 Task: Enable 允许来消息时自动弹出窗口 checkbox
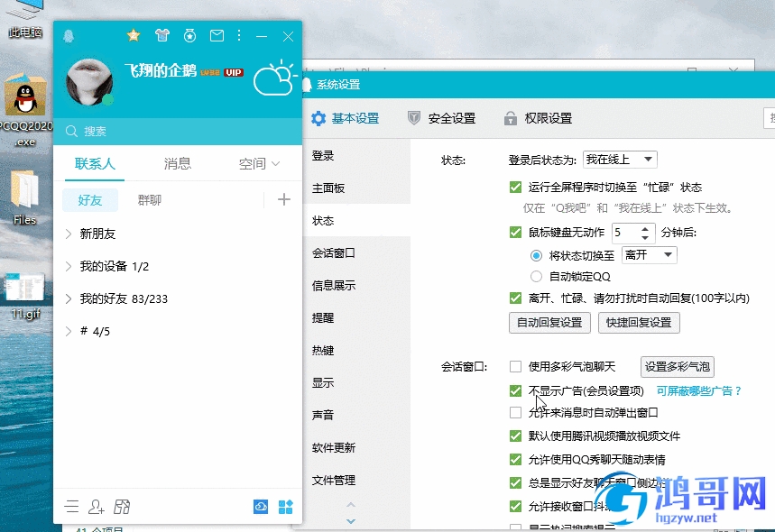click(515, 412)
